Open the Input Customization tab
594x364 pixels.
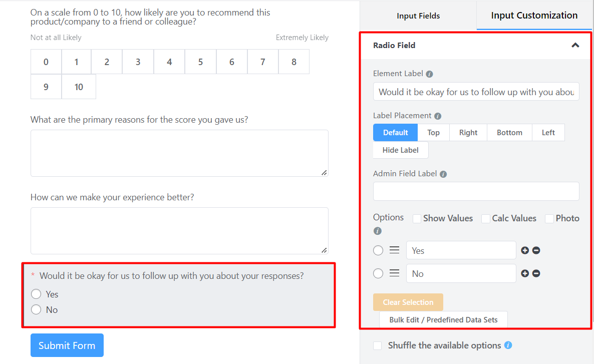(533, 16)
